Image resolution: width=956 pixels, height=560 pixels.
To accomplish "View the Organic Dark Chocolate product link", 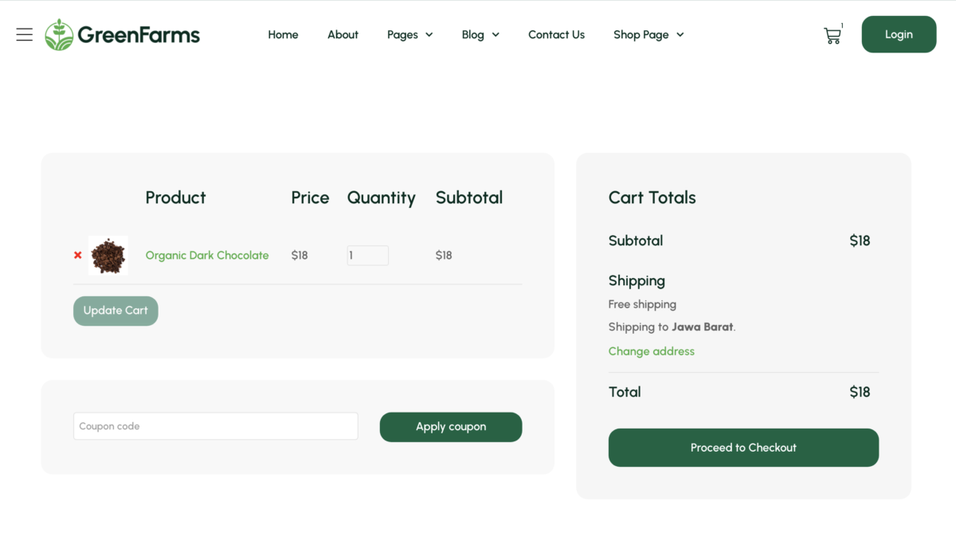I will [207, 255].
